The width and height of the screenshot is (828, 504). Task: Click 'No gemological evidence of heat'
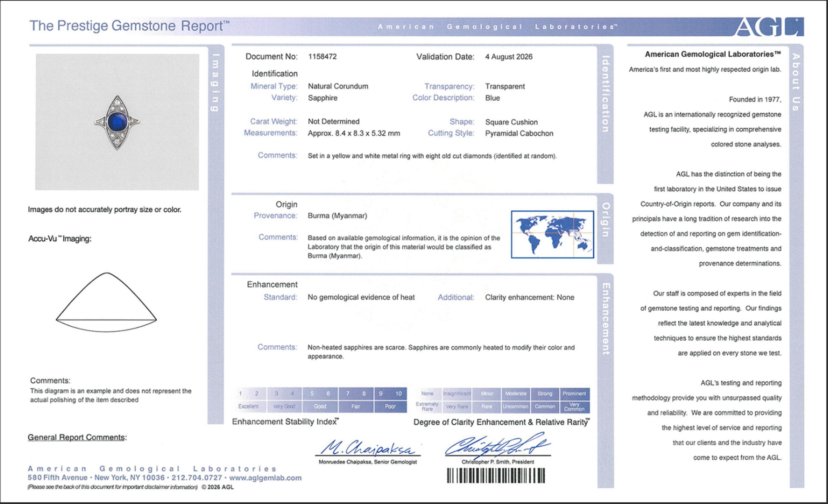(x=361, y=297)
